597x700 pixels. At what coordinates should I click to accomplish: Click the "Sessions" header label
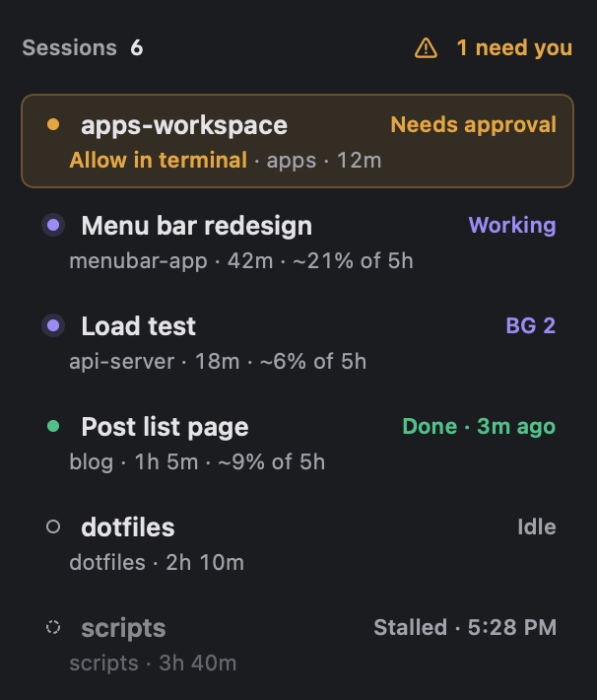pyautogui.click(x=70, y=47)
